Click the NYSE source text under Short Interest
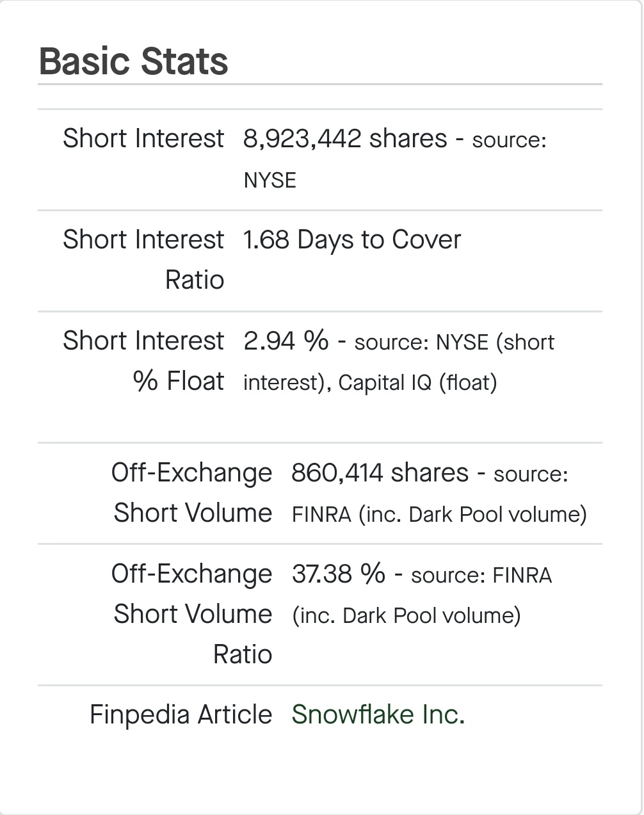The width and height of the screenshot is (644, 815). (x=270, y=180)
